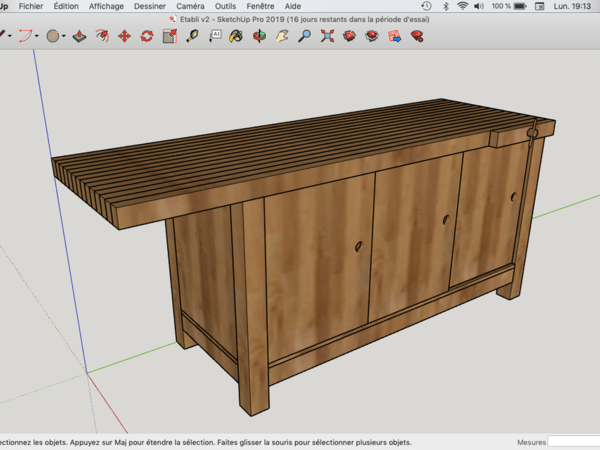Click the Bluetooth menu bar icon
Screen dimensions: 600x450
click(444, 6)
